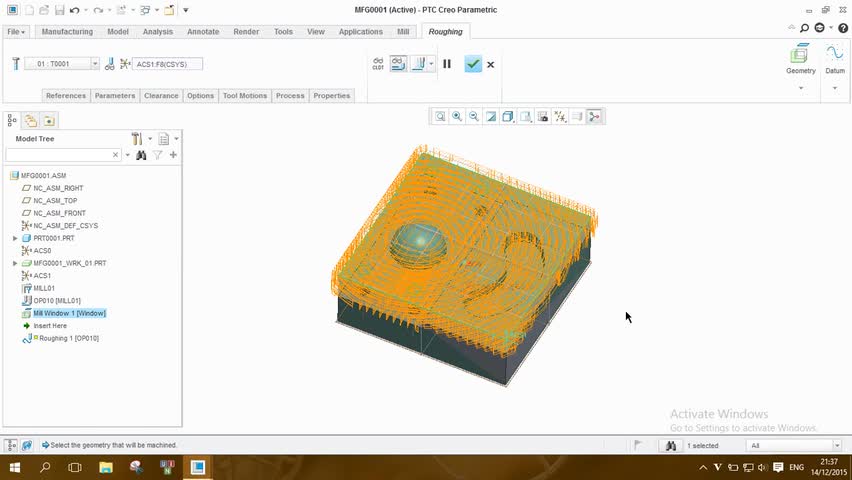Click the Model Tree filter funnel icon
The image size is (852, 480).
point(158,155)
